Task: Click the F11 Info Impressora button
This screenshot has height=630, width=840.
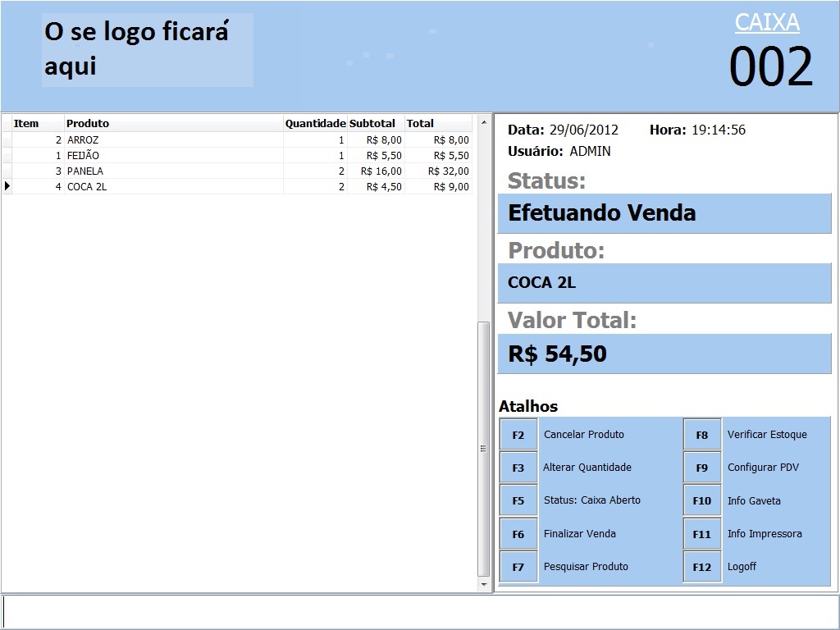Action: click(x=702, y=534)
